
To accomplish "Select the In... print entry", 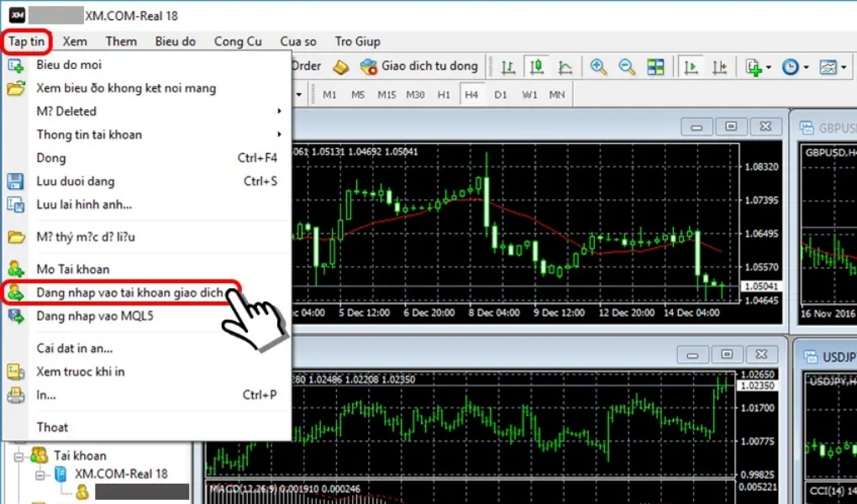I will pyautogui.click(x=146, y=395).
